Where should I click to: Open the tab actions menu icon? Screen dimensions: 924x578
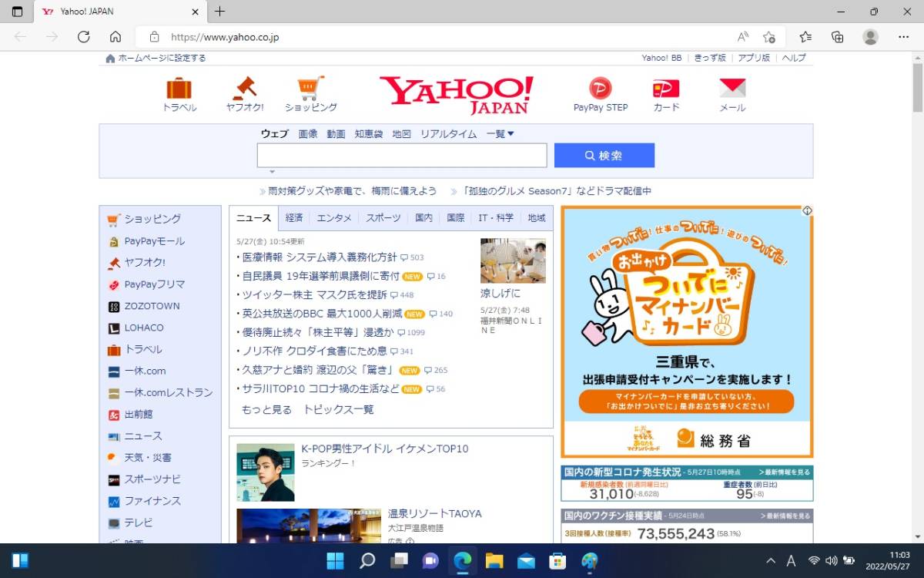(17, 12)
